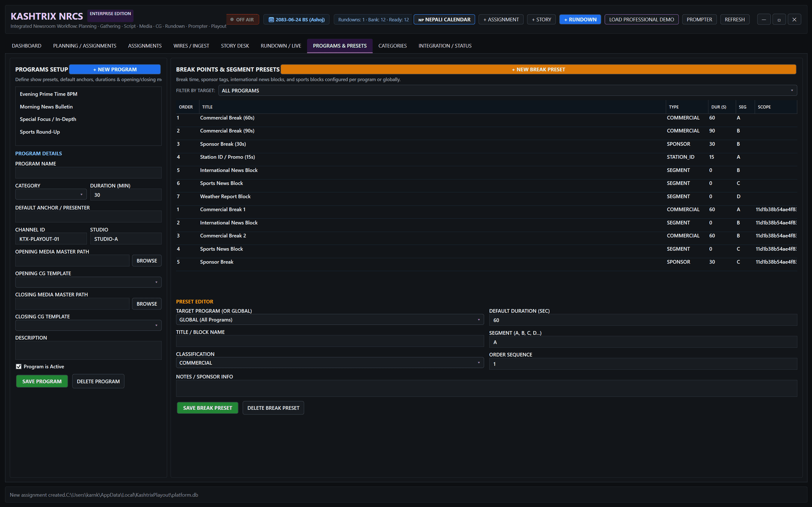812x507 pixels.
Task: Go to the Wires / Ingest tab
Action: (x=191, y=46)
